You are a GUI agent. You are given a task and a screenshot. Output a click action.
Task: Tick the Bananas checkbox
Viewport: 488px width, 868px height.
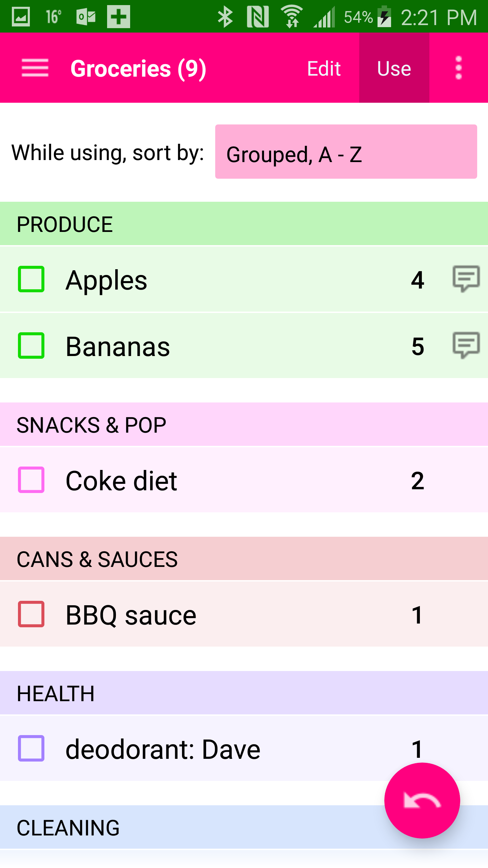tap(31, 346)
